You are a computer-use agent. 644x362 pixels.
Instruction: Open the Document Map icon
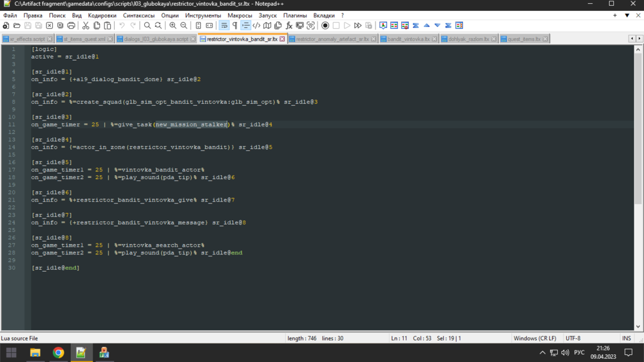267,26
